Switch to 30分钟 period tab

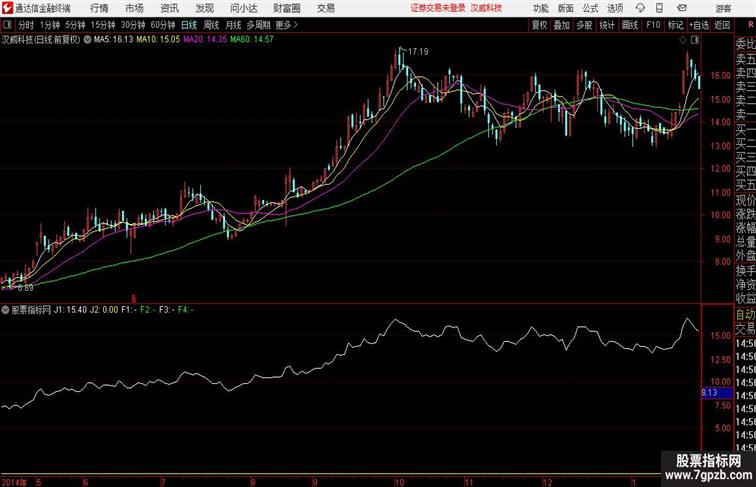pyautogui.click(x=133, y=25)
